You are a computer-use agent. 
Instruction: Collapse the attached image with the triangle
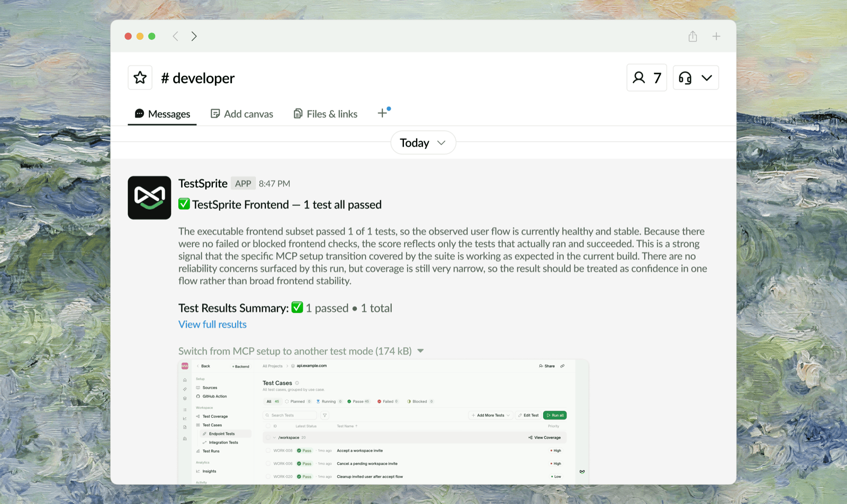(420, 351)
